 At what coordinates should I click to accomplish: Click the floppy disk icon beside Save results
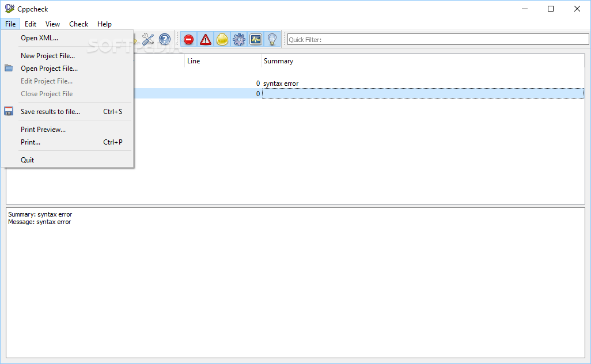click(9, 111)
